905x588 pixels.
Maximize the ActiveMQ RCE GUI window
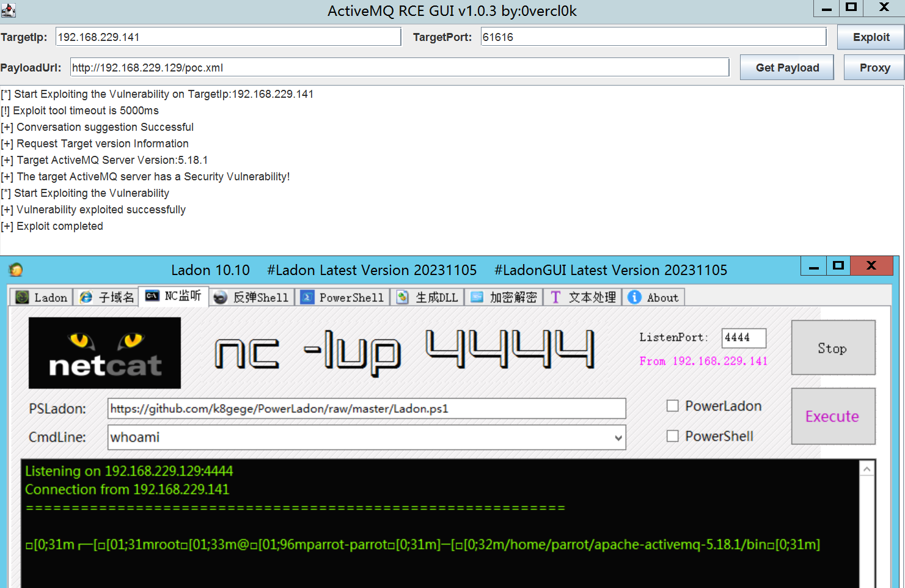(851, 8)
